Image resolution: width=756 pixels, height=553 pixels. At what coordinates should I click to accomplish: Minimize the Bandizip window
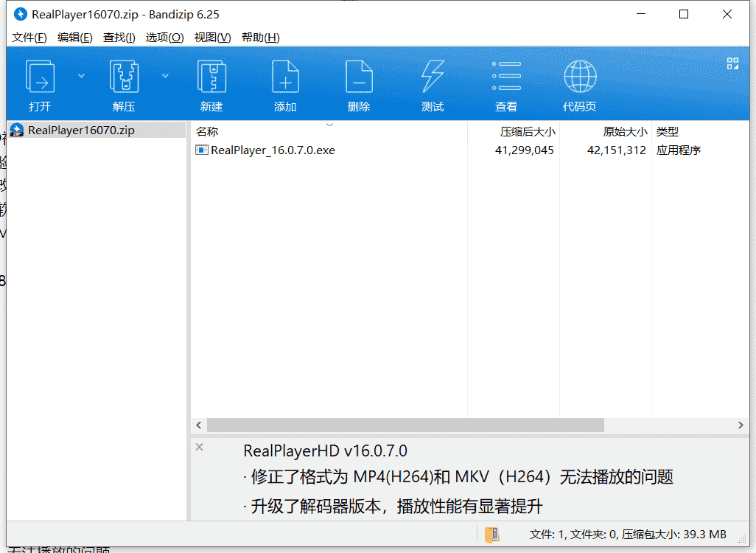[641, 15]
